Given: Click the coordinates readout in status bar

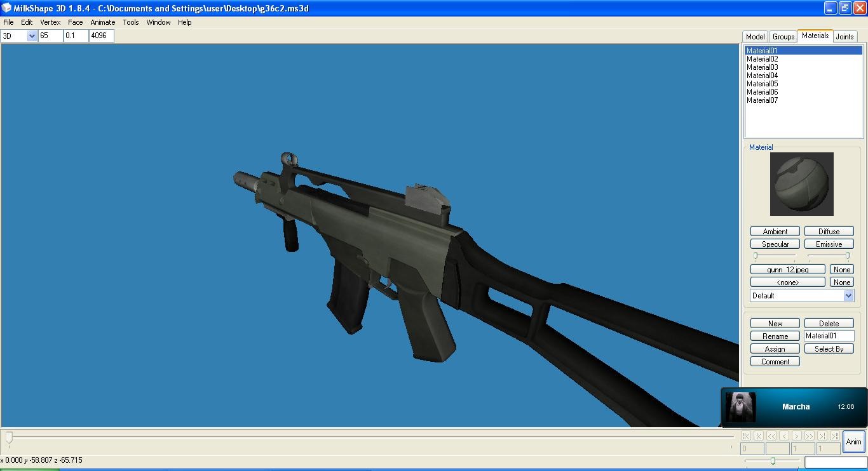Looking at the screenshot, I should click(41, 460).
